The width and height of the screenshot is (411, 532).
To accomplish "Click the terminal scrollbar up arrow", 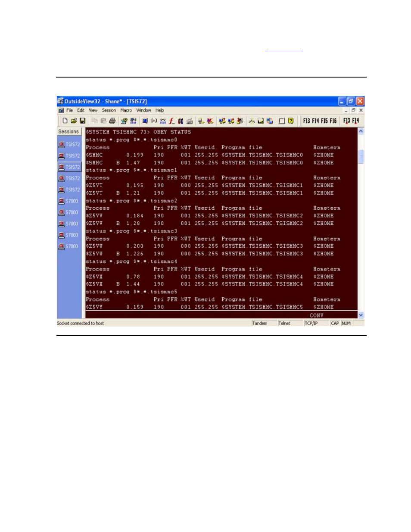I will click(361, 131).
